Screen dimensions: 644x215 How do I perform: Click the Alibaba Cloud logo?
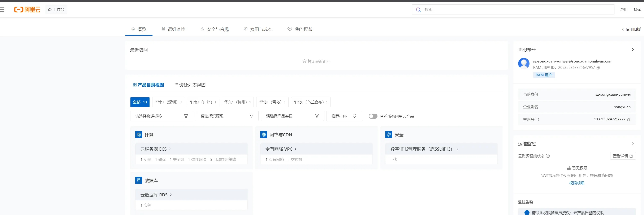pos(27,9)
